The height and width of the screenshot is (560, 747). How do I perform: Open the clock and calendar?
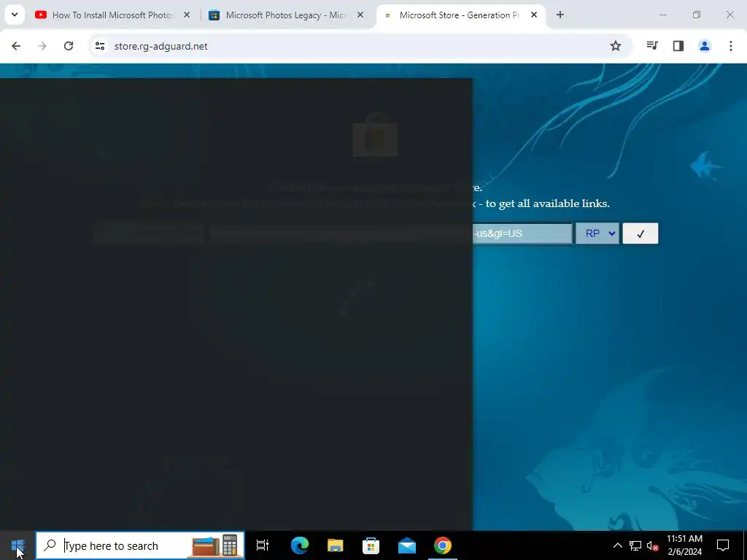pos(684,545)
